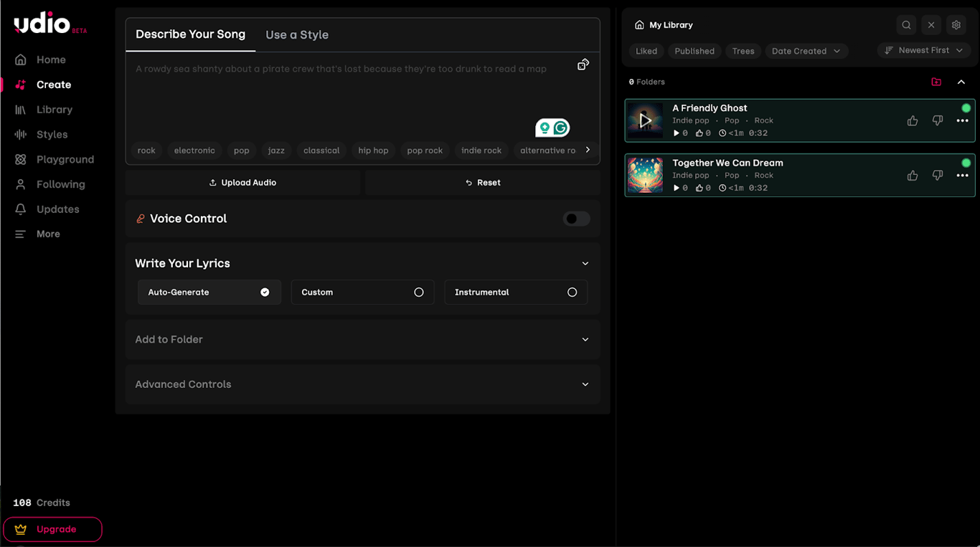Clear the library search with the X icon
This screenshot has width=980, height=547.
click(x=931, y=24)
